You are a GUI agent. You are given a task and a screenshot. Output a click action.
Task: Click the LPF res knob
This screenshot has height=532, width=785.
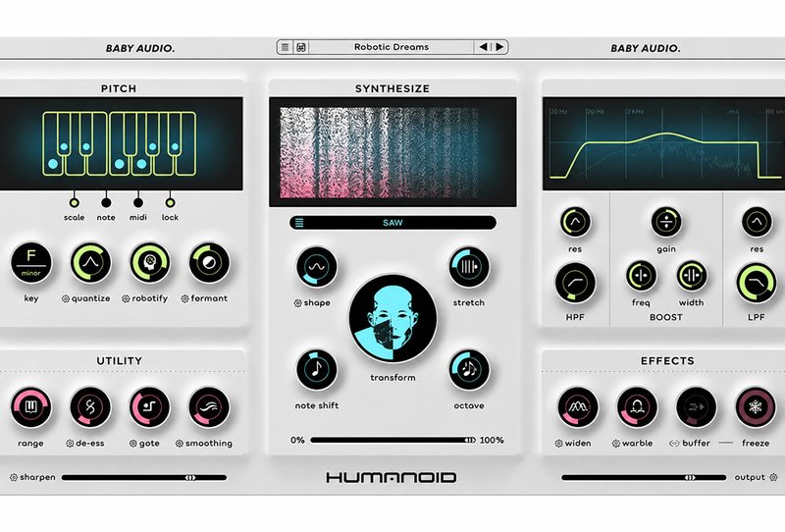pos(757,222)
